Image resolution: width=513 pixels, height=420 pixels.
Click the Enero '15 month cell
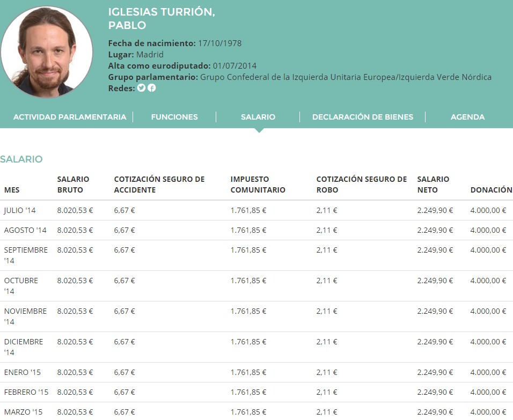pos(22,372)
